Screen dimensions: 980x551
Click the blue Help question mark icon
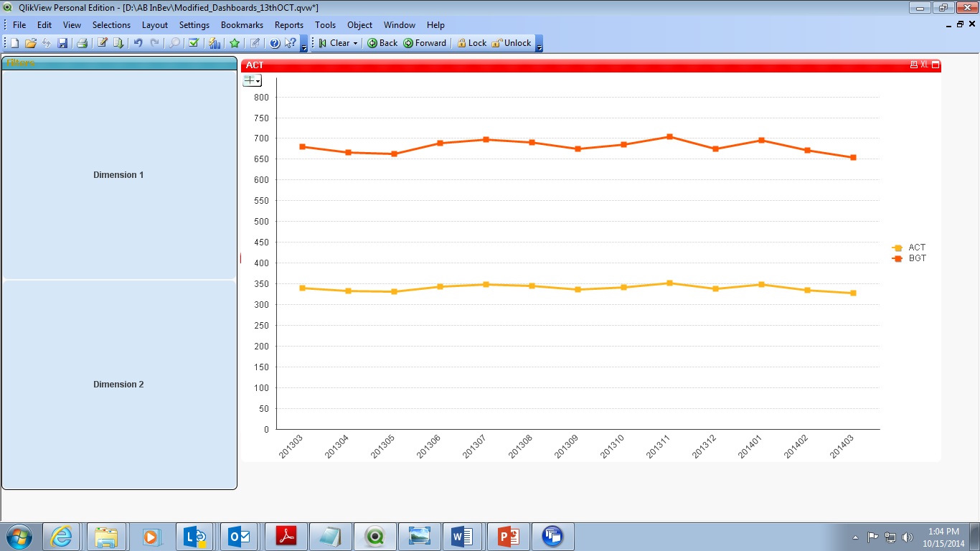(x=275, y=43)
